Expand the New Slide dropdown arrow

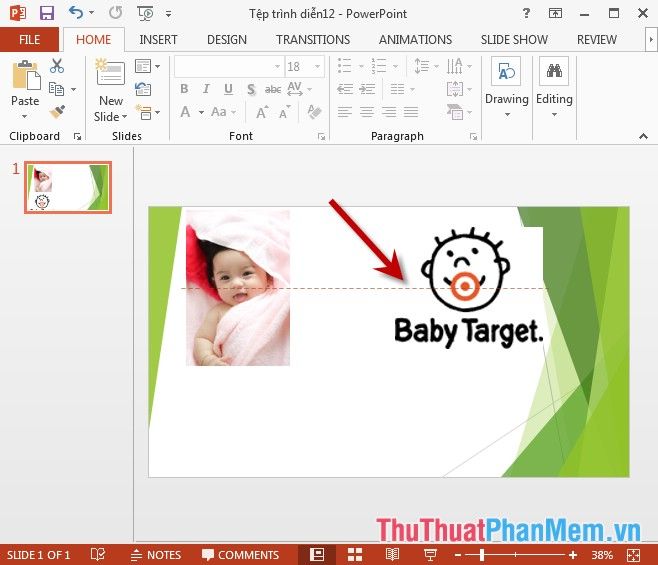(x=124, y=117)
